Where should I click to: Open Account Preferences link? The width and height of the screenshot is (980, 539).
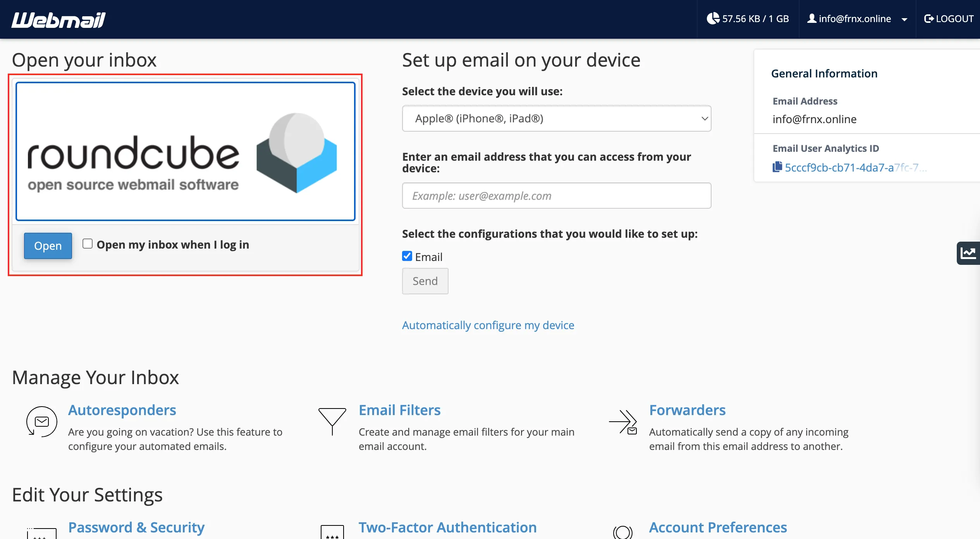point(718,527)
